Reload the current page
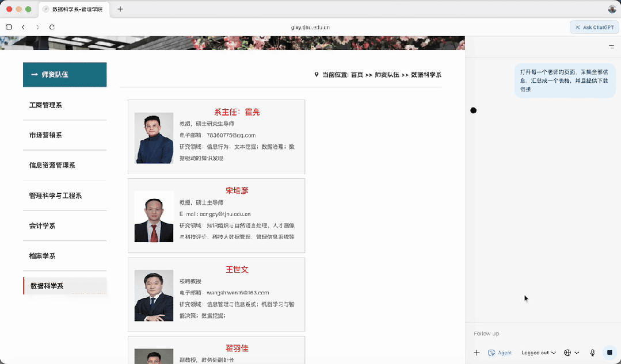Image resolution: width=621 pixels, height=364 pixels. pos(52,27)
